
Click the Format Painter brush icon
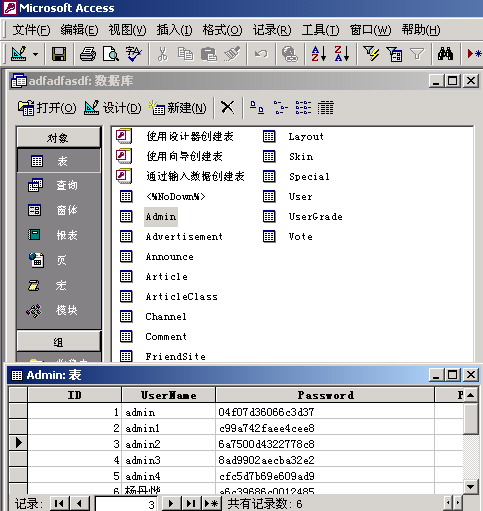[x=232, y=54]
